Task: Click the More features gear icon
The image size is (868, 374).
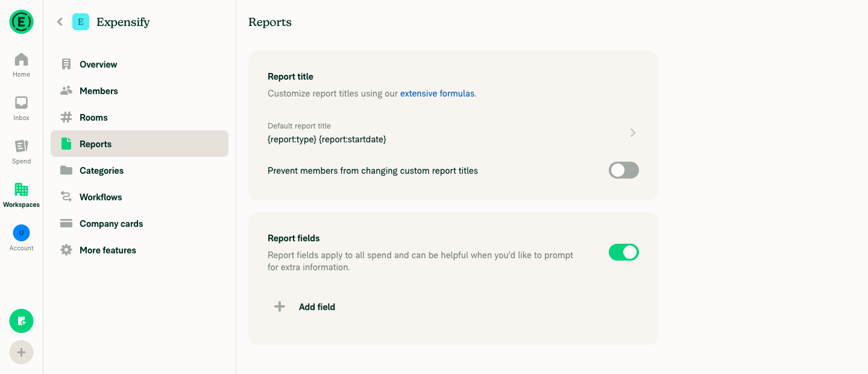Action: [x=66, y=250]
